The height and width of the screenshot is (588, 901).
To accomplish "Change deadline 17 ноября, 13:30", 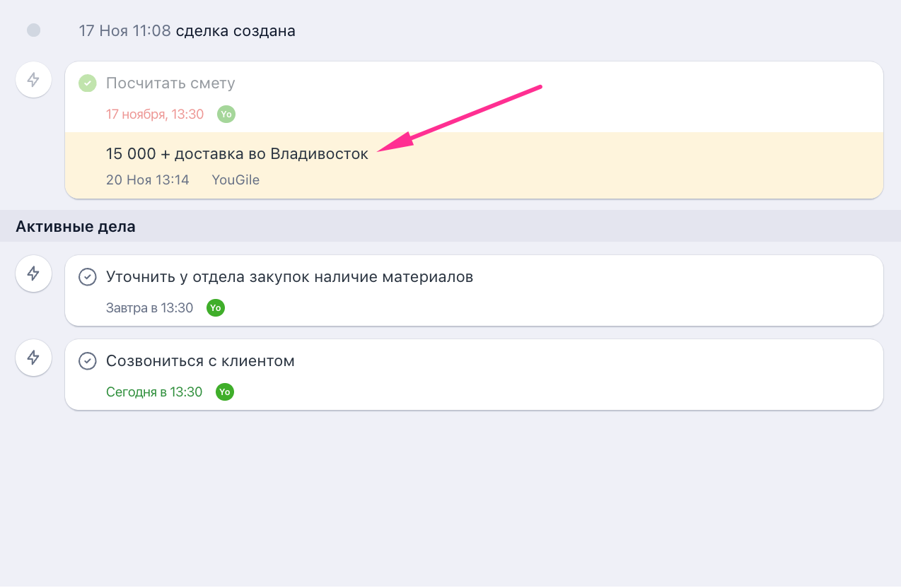I will pyautogui.click(x=155, y=114).
